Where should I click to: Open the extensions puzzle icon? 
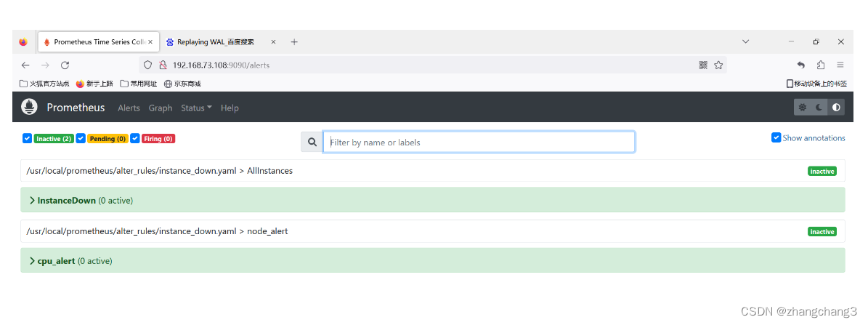(821, 65)
